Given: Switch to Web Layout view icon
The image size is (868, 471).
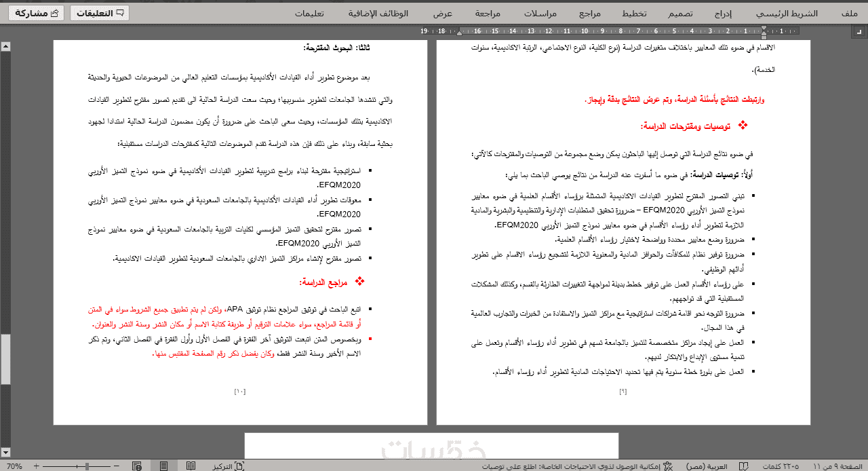Looking at the screenshot, I should coord(137,466).
